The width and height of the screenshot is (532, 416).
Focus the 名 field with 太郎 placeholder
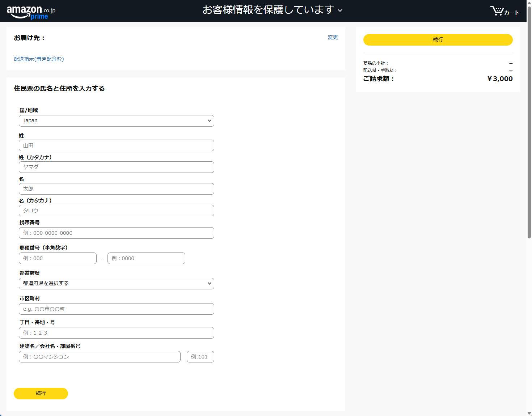click(117, 189)
